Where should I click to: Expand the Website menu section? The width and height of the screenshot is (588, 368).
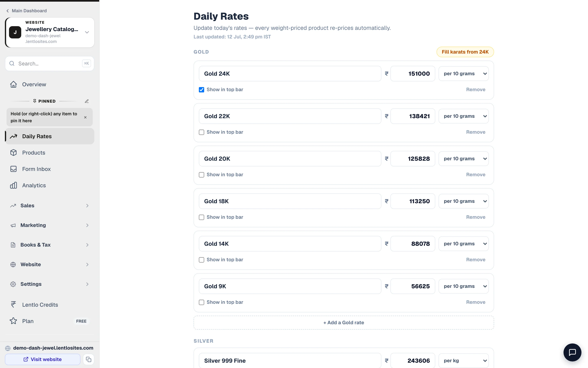50,264
